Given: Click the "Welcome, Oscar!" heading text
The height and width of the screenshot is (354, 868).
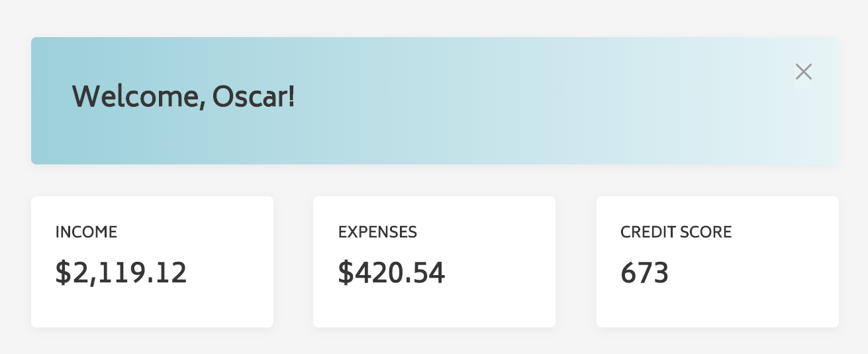Looking at the screenshot, I should 183,97.
